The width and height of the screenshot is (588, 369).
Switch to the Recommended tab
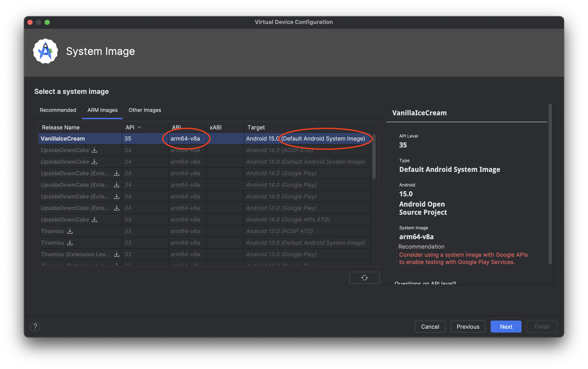58,110
